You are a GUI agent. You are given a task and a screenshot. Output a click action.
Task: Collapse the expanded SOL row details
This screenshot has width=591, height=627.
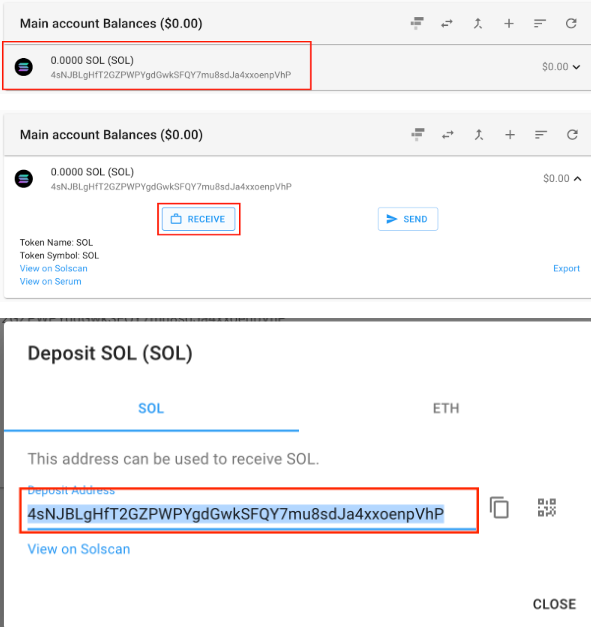pos(577,179)
